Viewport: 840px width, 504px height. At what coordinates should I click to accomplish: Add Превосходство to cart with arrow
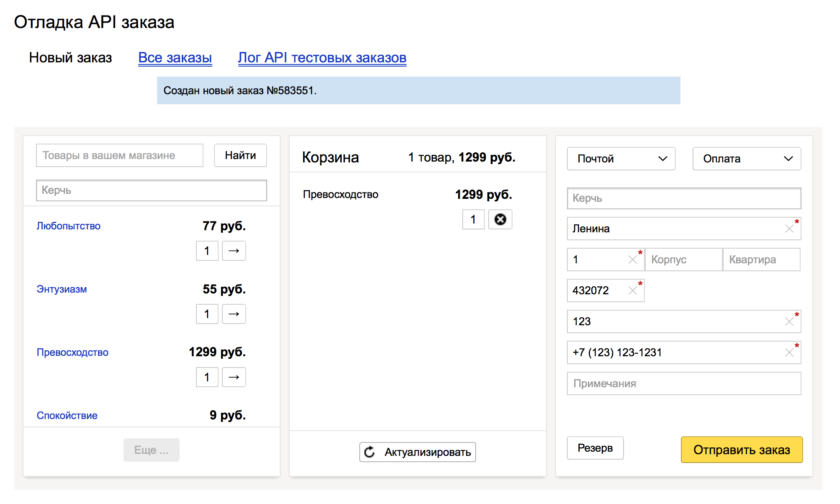(x=234, y=377)
